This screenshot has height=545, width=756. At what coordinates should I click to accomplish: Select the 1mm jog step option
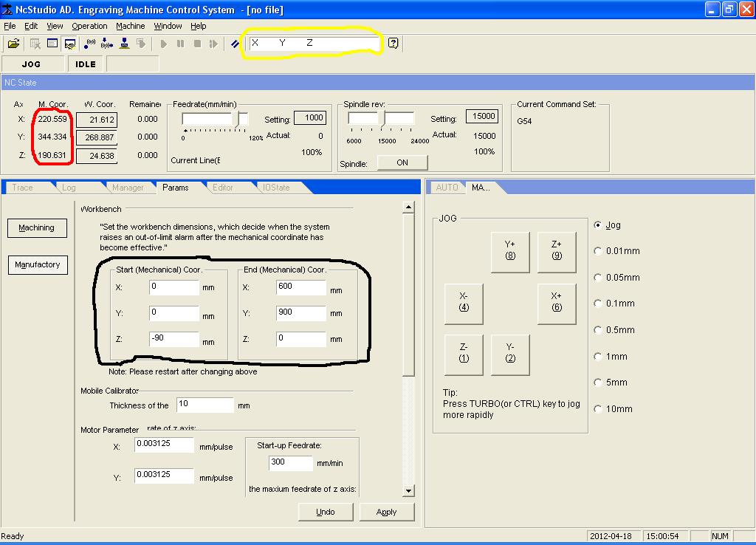pos(598,357)
